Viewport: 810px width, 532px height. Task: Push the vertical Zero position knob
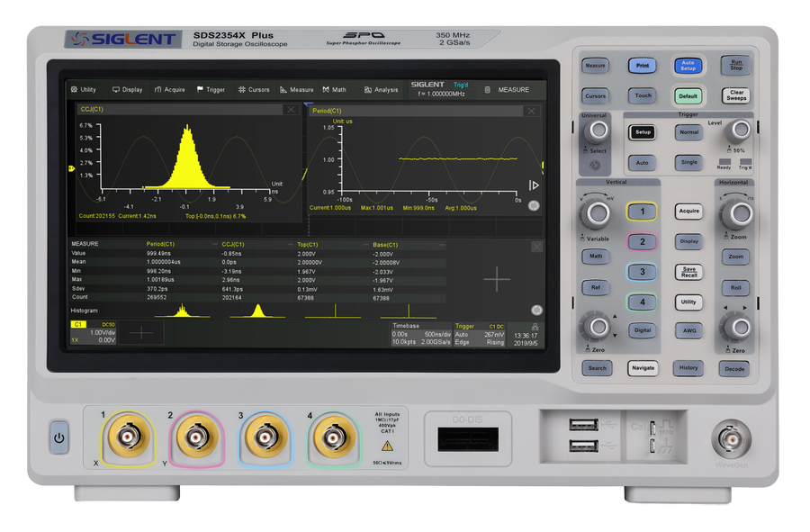point(598,327)
